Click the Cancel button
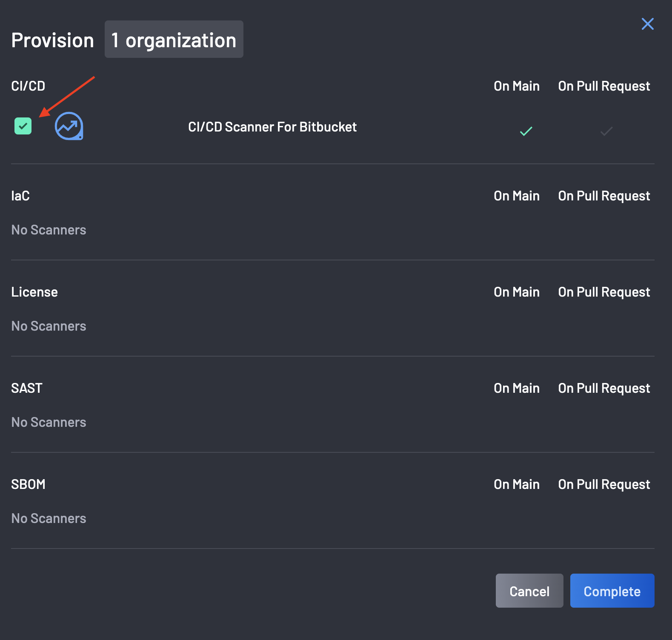Image resolution: width=672 pixels, height=640 pixels. coord(529,591)
